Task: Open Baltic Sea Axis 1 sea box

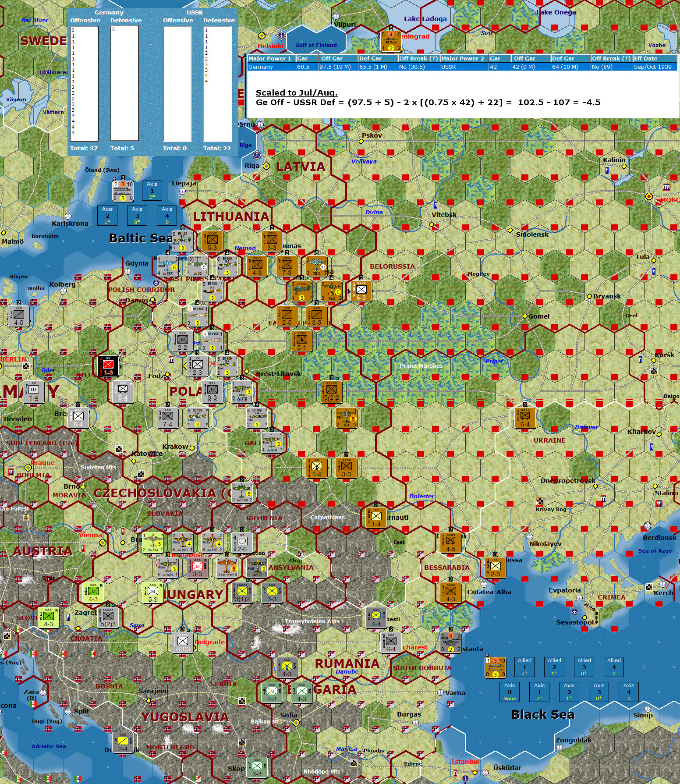Action: point(152,191)
